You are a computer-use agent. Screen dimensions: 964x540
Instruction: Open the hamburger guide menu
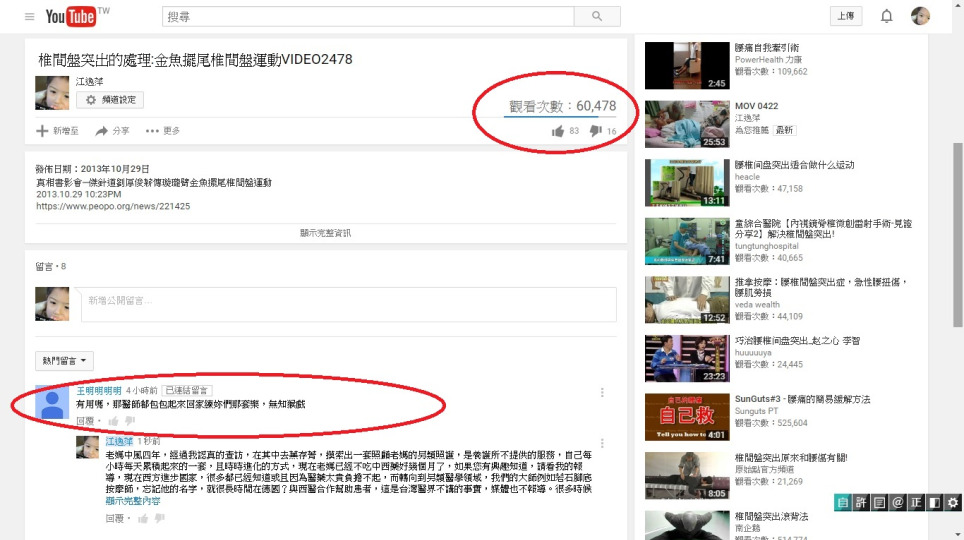point(29,17)
